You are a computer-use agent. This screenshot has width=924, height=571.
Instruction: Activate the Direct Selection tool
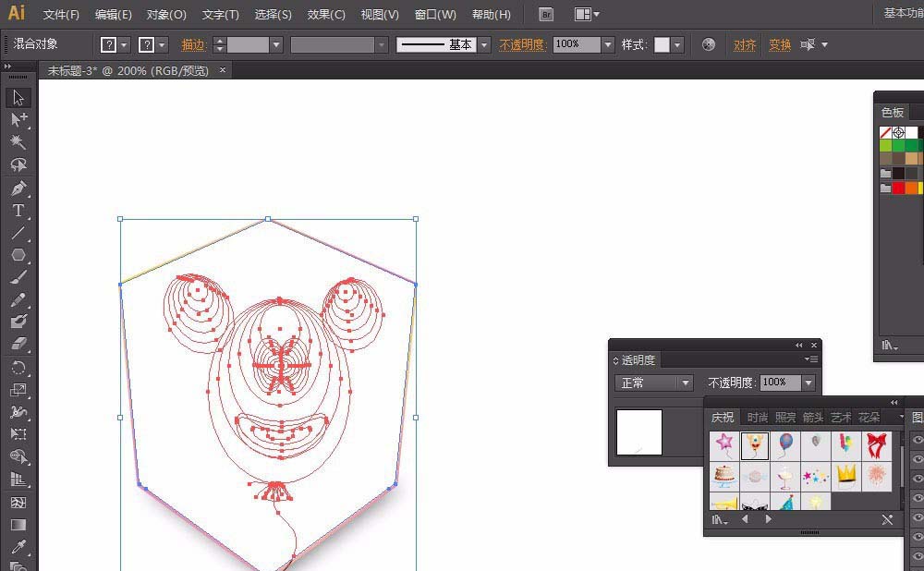pyautogui.click(x=18, y=120)
